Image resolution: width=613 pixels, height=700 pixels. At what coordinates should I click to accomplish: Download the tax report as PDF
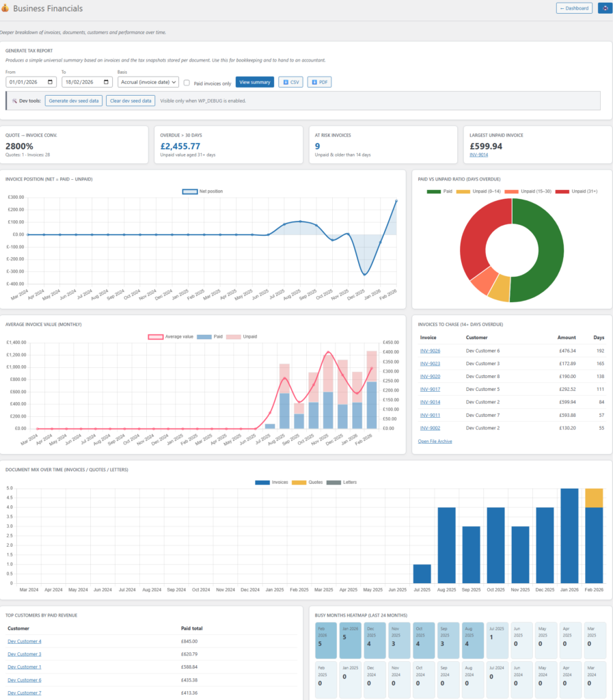tap(319, 82)
